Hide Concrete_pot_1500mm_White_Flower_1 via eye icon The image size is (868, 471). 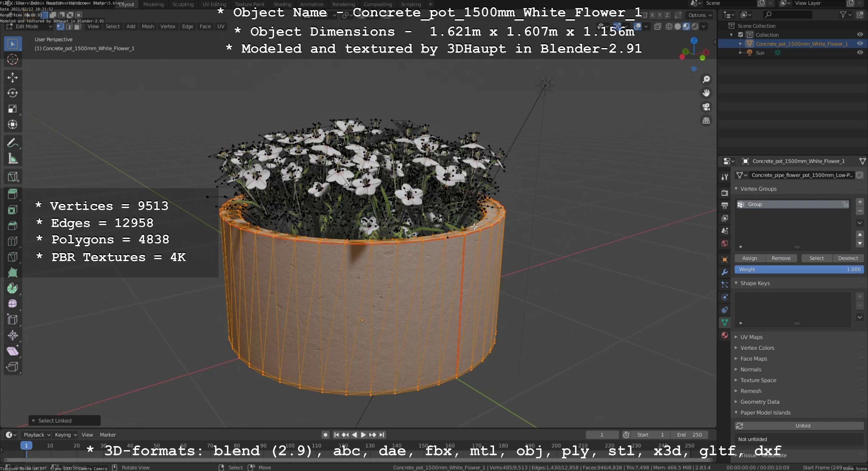point(860,44)
